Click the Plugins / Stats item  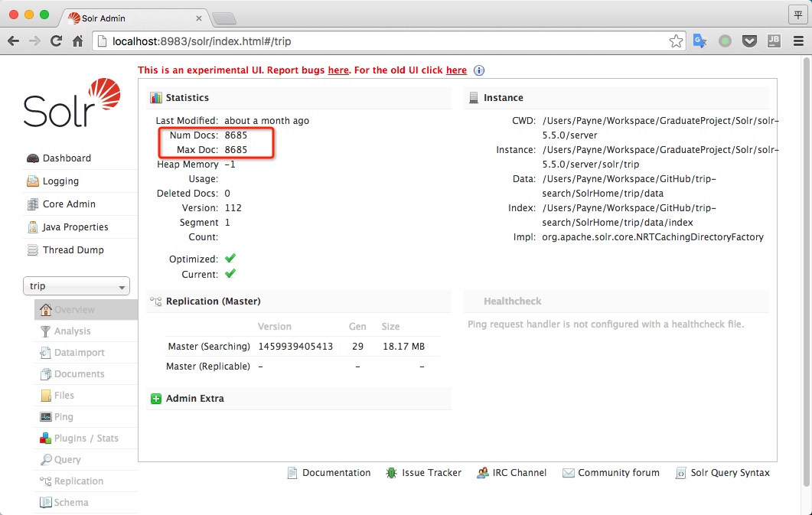coord(86,438)
